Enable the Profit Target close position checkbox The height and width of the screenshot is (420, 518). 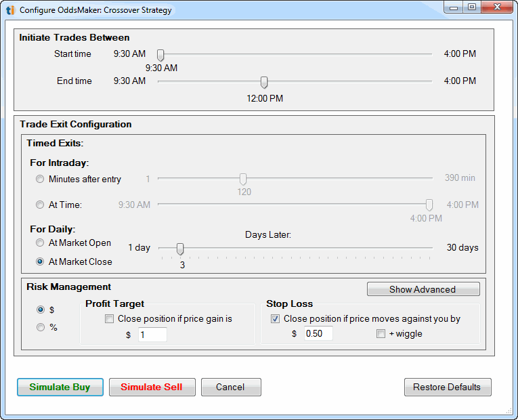(x=110, y=319)
